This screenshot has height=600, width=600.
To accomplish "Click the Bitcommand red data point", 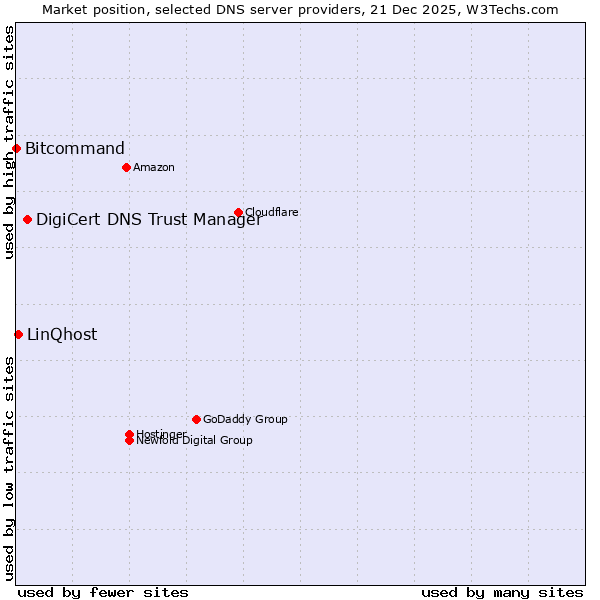I will click(x=16, y=148).
